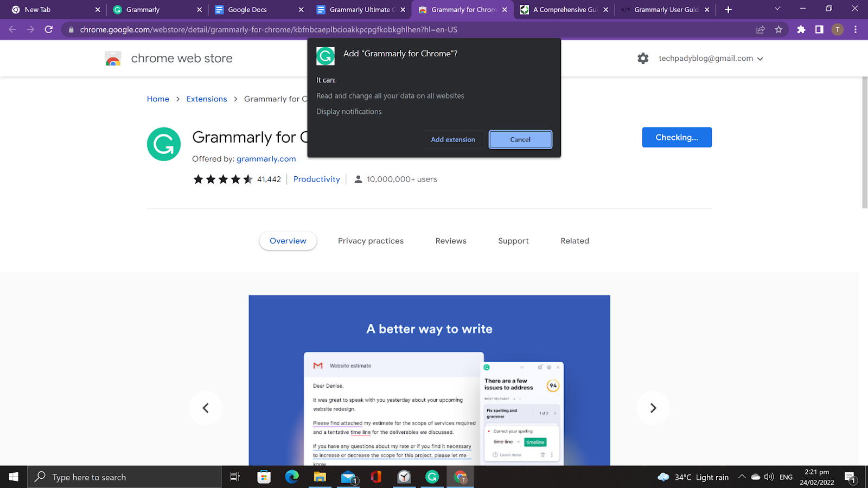
Task: Click the 41,442 ratings count
Action: coord(269,179)
